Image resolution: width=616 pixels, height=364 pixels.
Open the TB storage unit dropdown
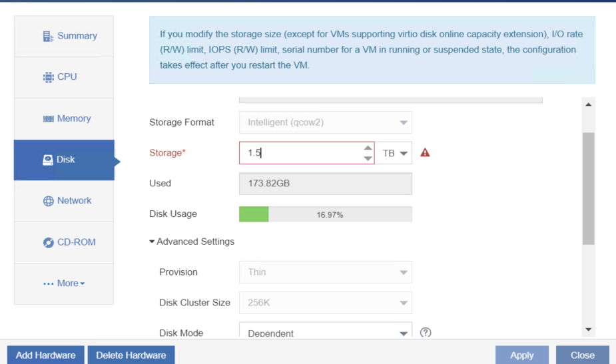pos(394,153)
